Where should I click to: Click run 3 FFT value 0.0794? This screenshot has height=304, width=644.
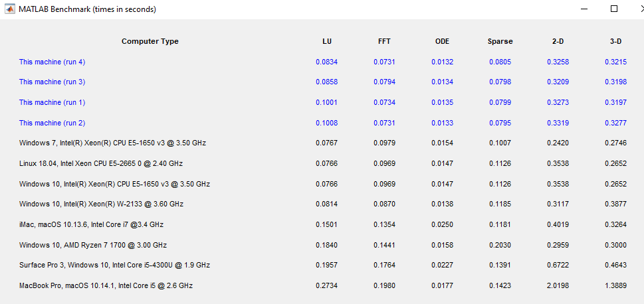tap(384, 82)
